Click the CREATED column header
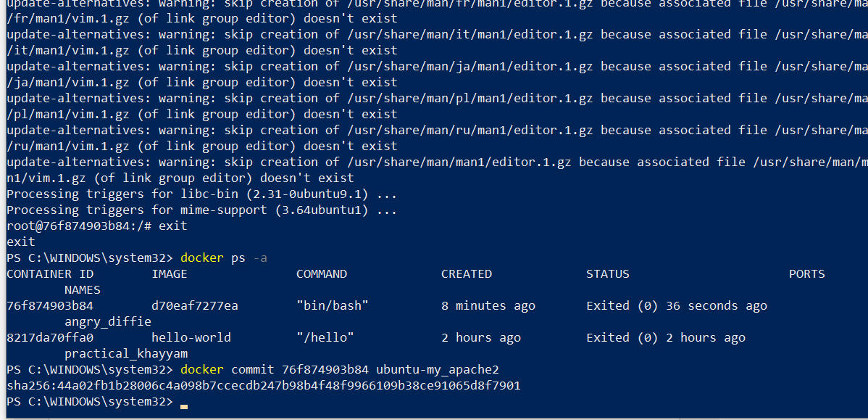This screenshot has height=420, width=868. (x=466, y=274)
